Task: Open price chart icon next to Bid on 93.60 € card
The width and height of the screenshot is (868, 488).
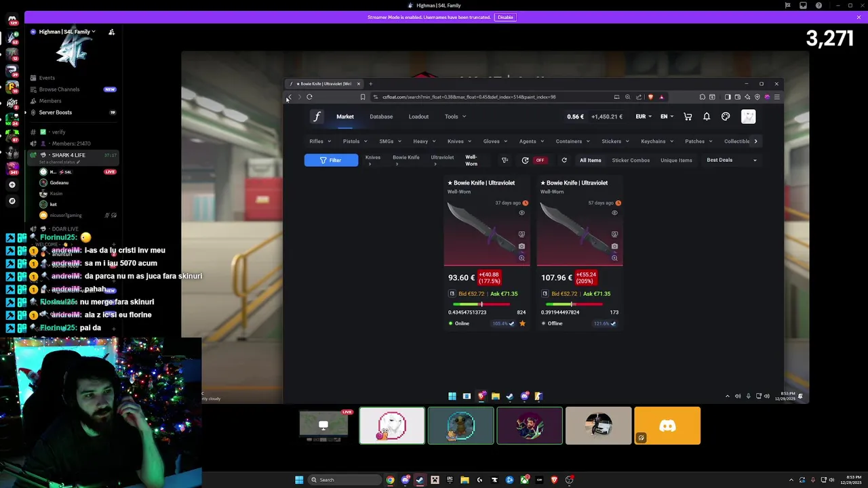Action: (x=452, y=293)
